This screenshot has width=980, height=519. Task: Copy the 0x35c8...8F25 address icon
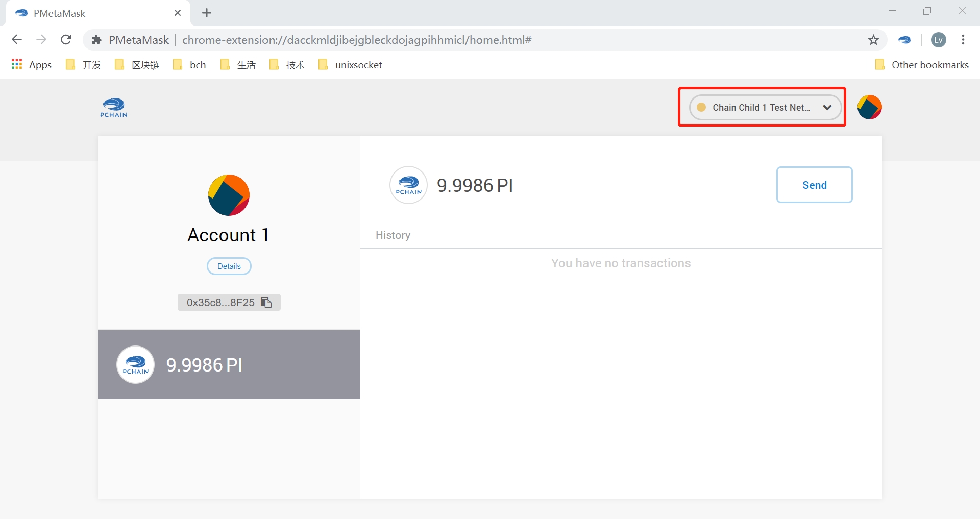266,302
